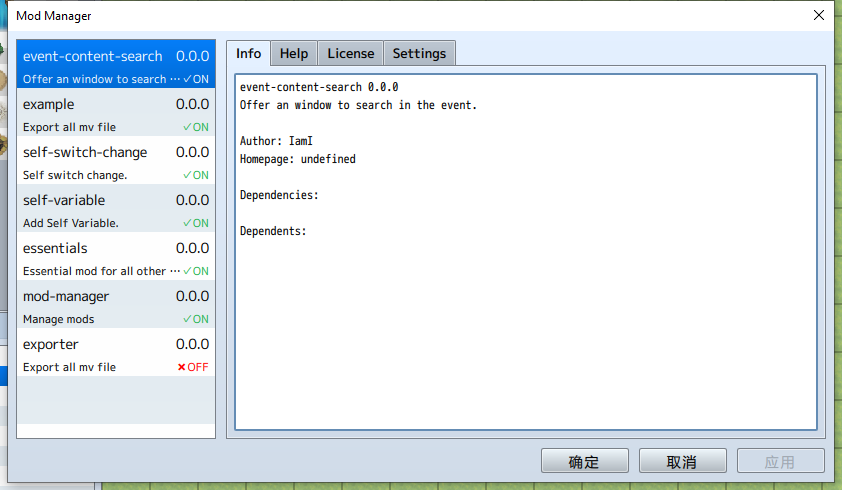Toggle ON status of self-variable mod
This screenshot has height=490, width=842.
(196, 223)
